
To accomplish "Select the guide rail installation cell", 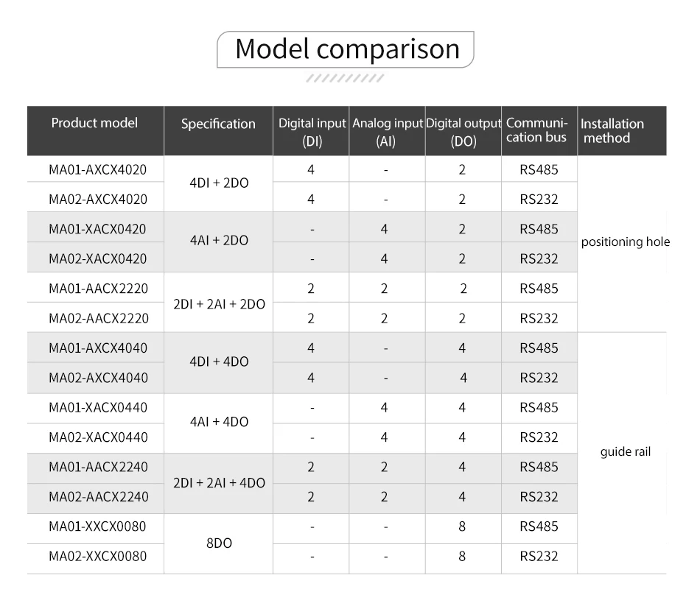I will pyautogui.click(x=625, y=452).
